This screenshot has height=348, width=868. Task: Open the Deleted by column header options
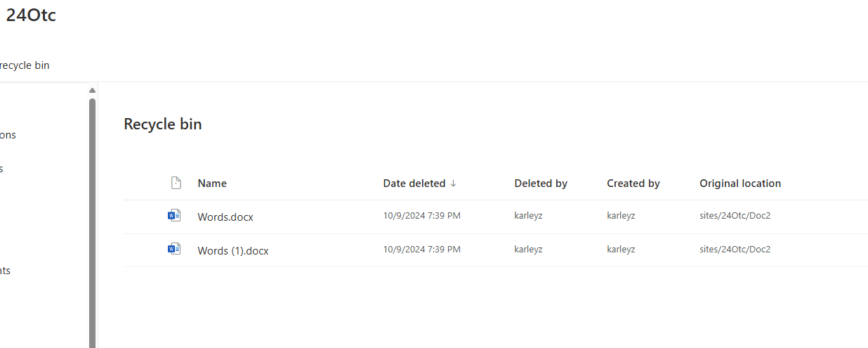[541, 183]
